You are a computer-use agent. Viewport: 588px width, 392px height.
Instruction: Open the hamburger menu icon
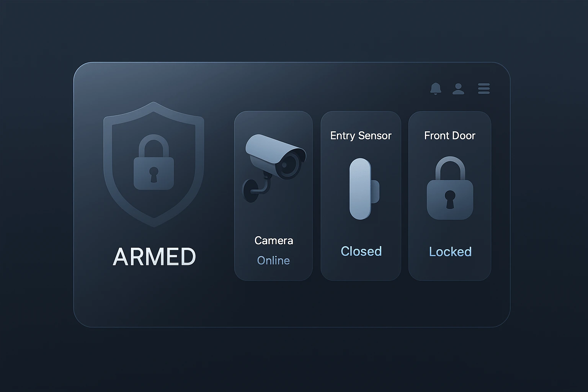484,88
